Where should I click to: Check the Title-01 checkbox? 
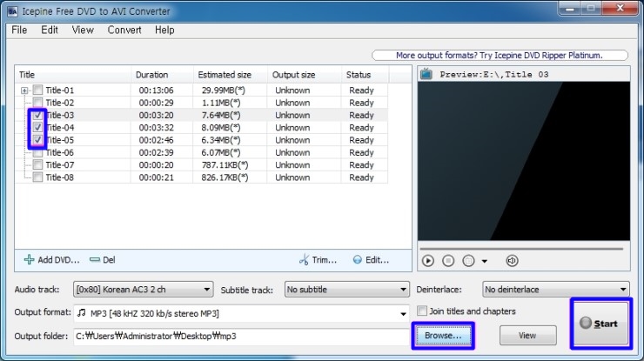(x=37, y=90)
